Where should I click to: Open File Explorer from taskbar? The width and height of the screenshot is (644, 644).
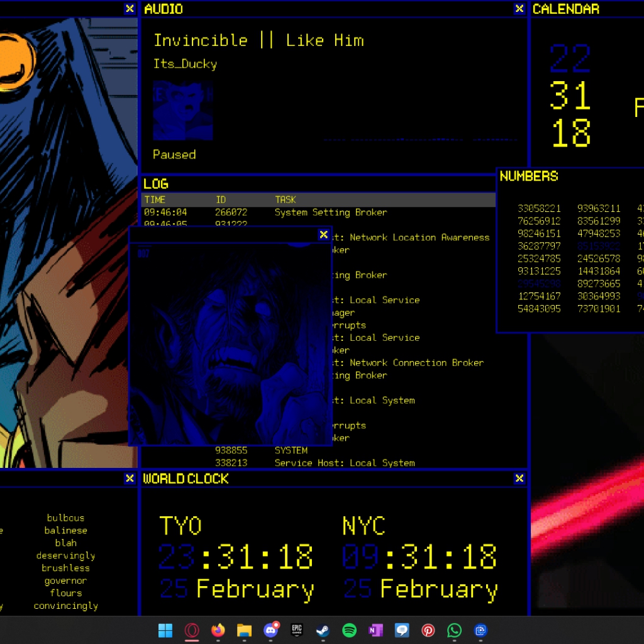[245, 630]
